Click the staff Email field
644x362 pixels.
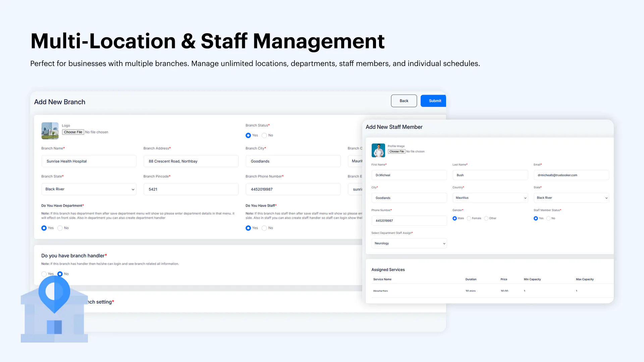click(571, 175)
